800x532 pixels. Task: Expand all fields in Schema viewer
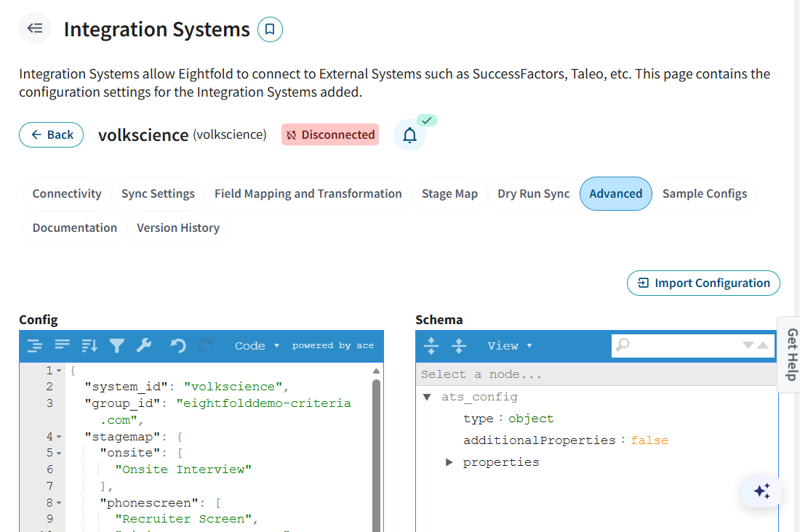[431, 346]
